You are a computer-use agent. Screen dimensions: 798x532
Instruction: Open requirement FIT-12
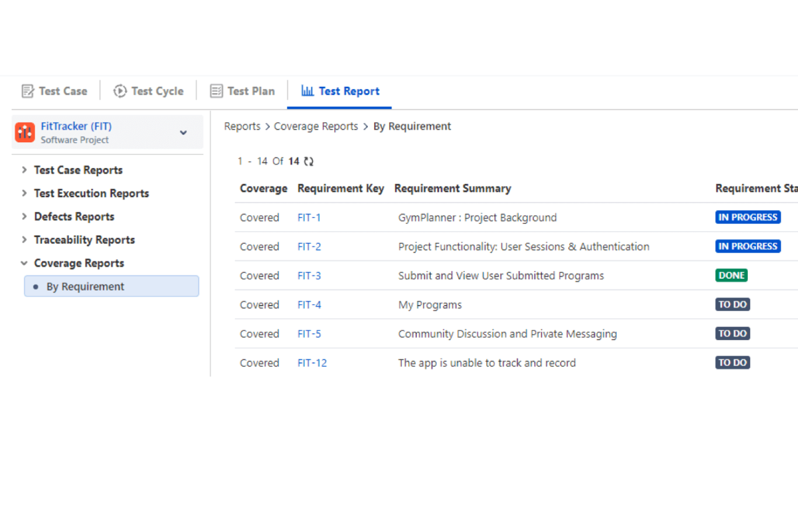[312, 363]
